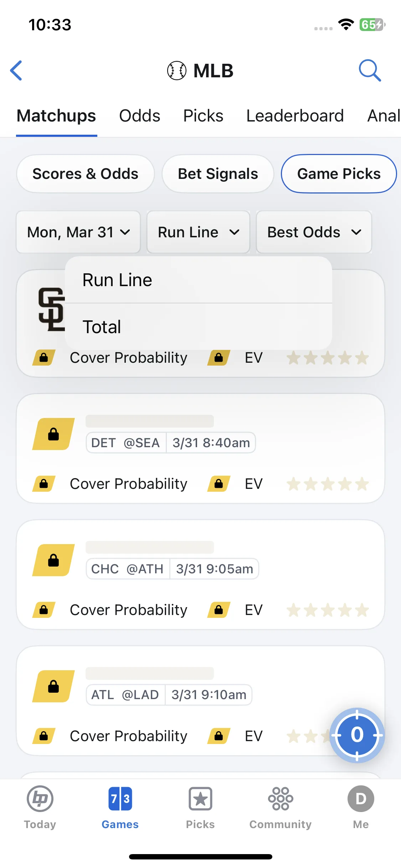
Task: Select the Bet Signals filter pill
Action: point(218,174)
